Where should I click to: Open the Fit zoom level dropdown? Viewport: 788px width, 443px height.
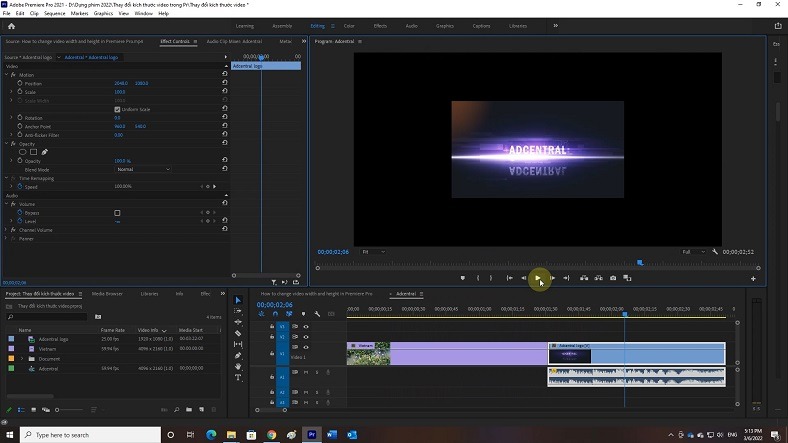click(373, 252)
